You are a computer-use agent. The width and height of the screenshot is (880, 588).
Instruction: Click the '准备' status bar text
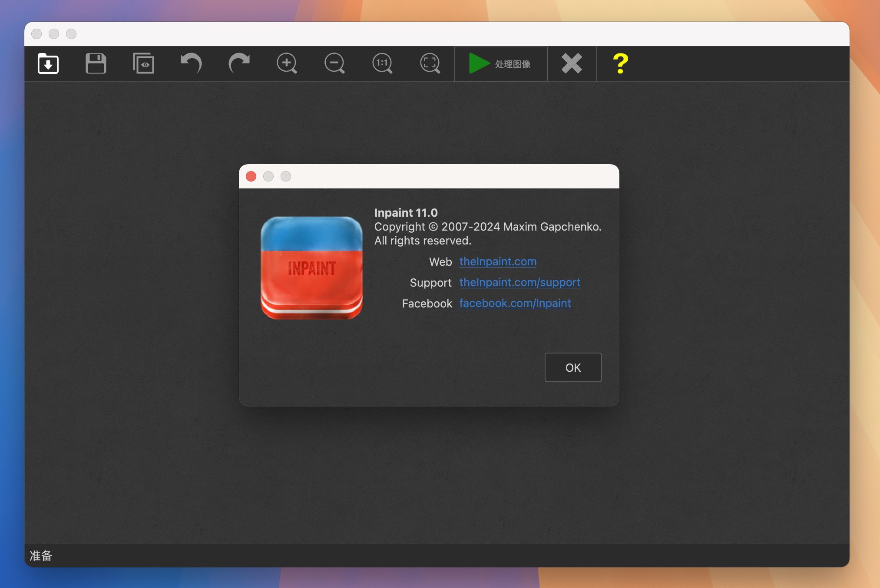click(x=41, y=555)
